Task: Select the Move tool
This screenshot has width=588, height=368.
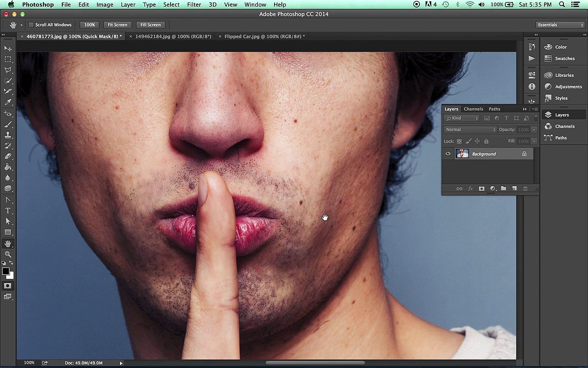Action: 8,48
